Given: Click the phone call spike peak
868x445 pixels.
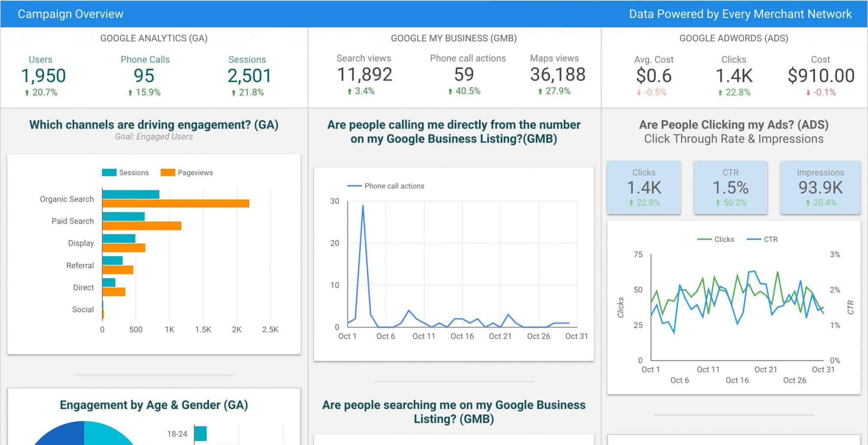Looking at the screenshot, I should pyautogui.click(x=363, y=206).
